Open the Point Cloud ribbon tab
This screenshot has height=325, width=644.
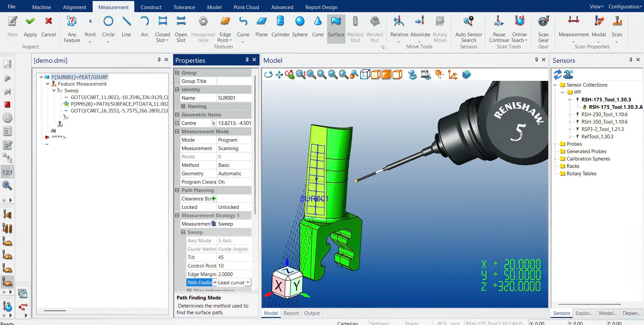click(x=246, y=7)
